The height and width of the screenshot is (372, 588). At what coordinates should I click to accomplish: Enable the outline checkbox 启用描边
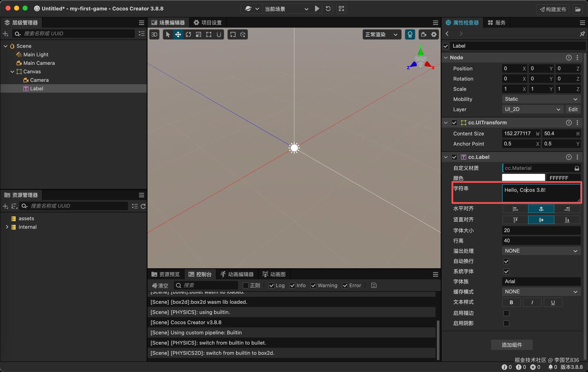click(506, 313)
